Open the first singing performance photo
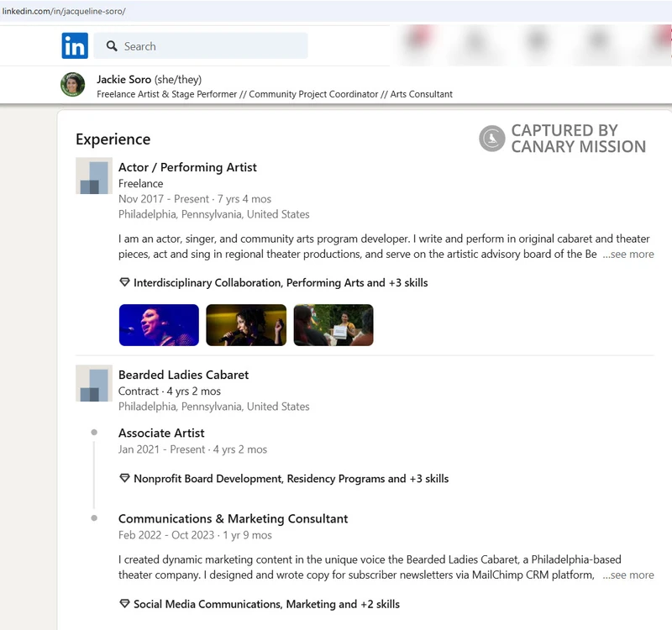This screenshot has width=672, height=630. click(158, 324)
